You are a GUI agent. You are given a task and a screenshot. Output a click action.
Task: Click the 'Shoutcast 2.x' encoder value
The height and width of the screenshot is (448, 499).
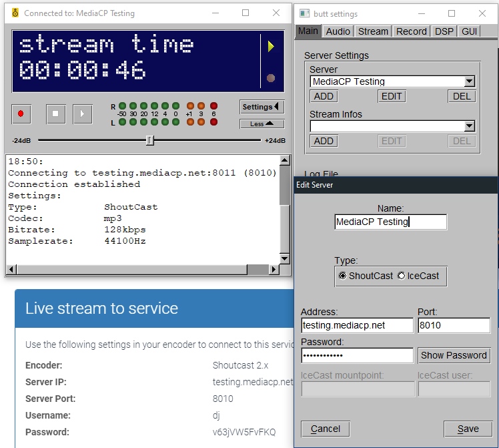pos(240,365)
